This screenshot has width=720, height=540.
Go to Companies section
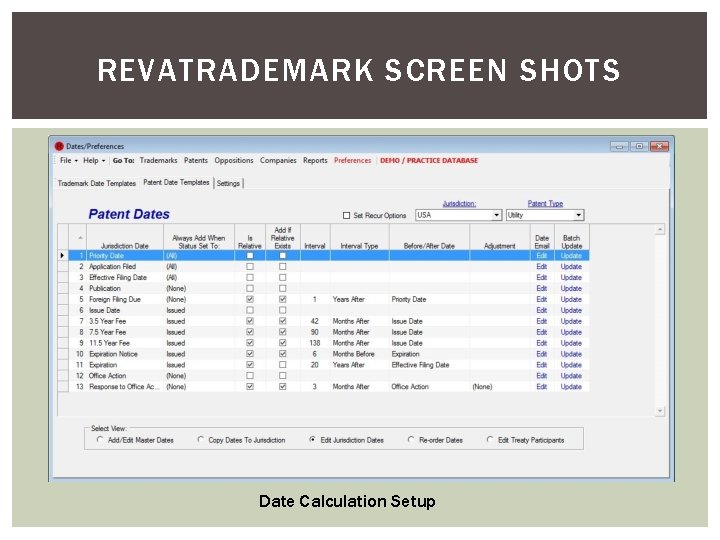tap(278, 160)
